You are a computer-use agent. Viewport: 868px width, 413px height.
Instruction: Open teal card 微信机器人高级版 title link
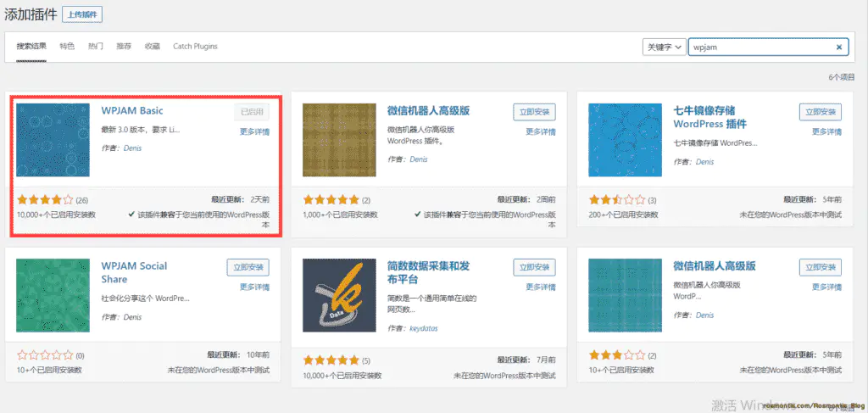tap(715, 266)
